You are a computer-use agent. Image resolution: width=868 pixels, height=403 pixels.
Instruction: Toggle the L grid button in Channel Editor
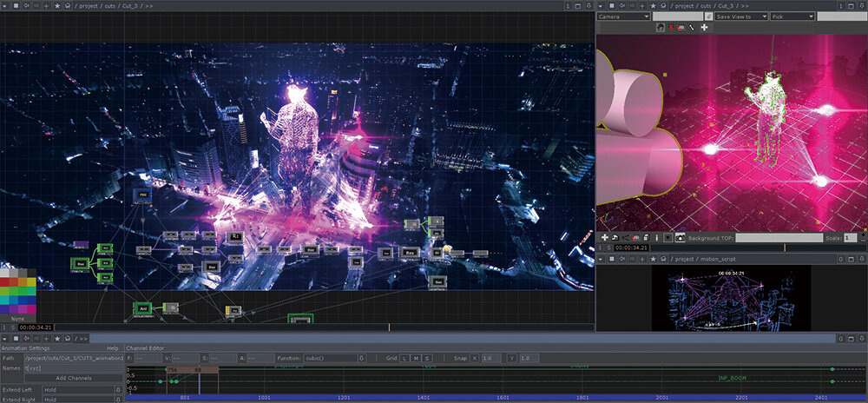tap(404, 358)
